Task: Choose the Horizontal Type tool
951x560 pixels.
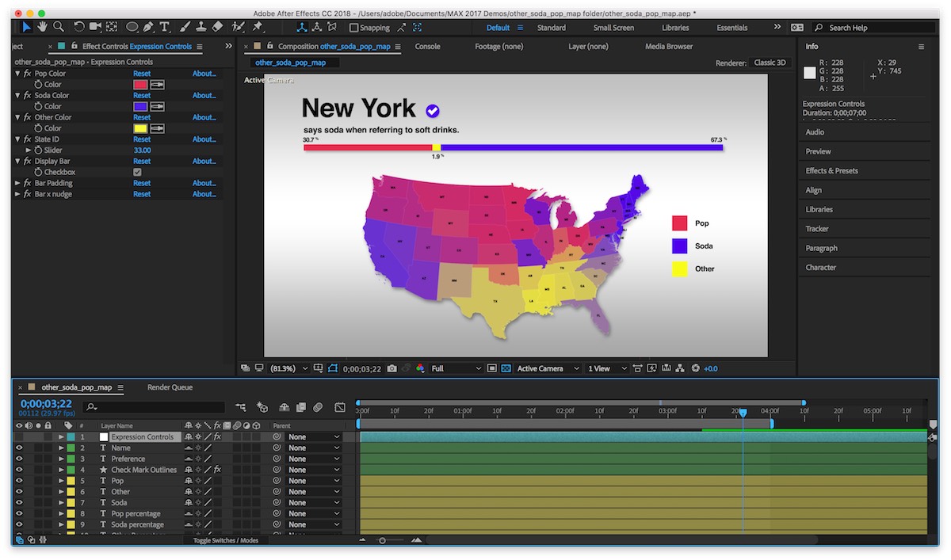Action: tap(165, 27)
